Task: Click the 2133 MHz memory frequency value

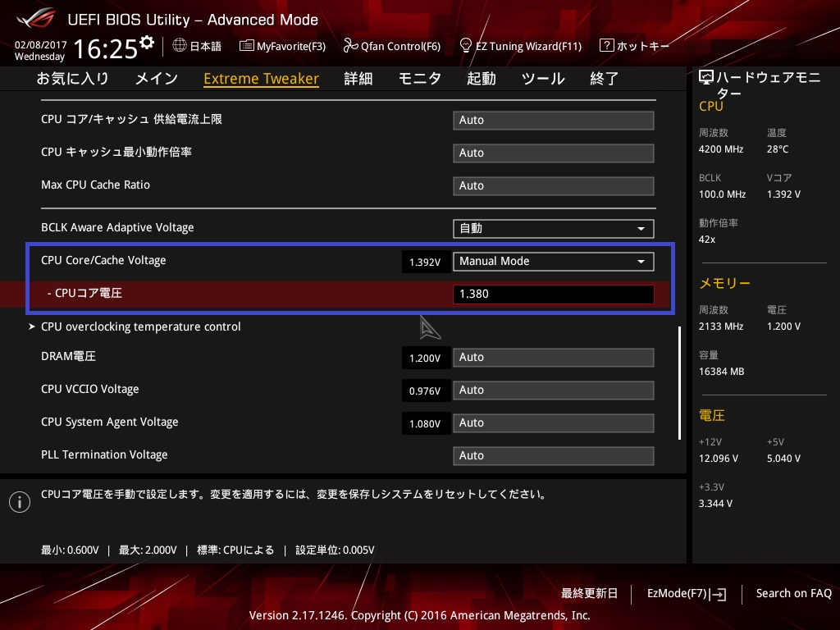Action: 721,326
